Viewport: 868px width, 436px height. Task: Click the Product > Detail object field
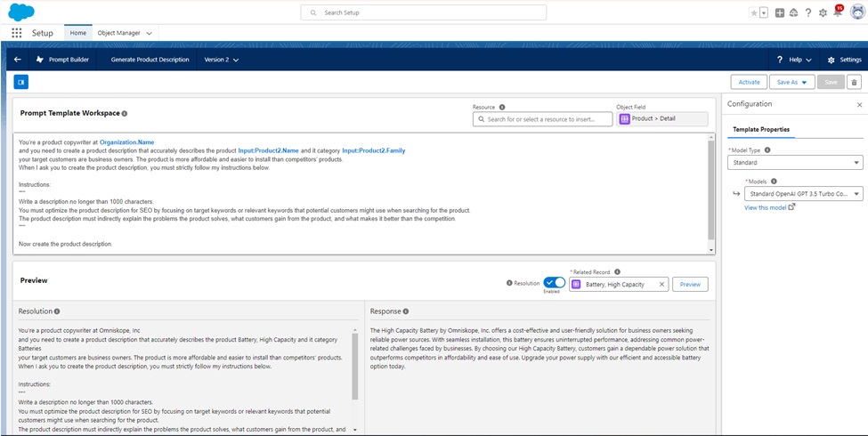tap(662, 119)
